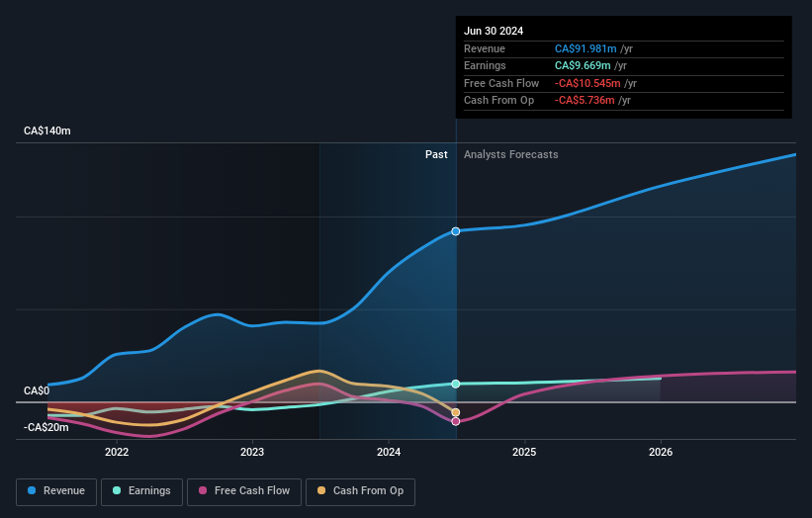Click the 2023 x-axis label
The height and width of the screenshot is (518, 812).
(252, 453)
